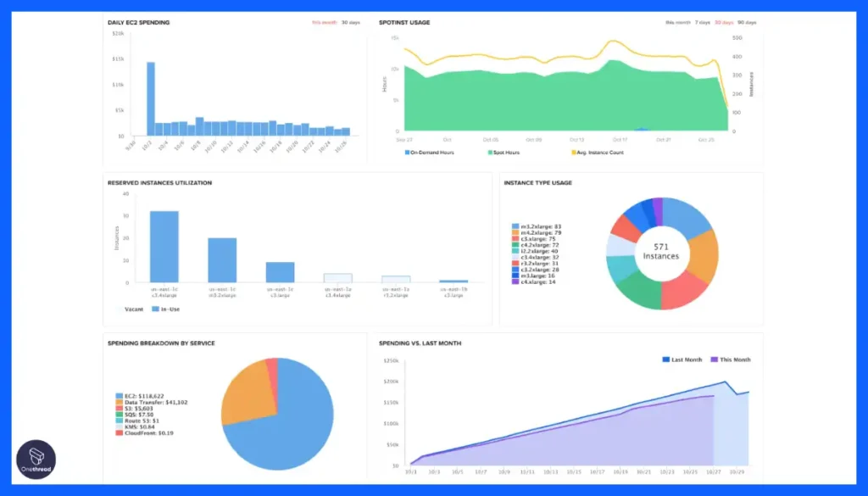Toggle the Spot Hours legend entry
Viewport: 868px width, 496px height.
click(504, 153)
